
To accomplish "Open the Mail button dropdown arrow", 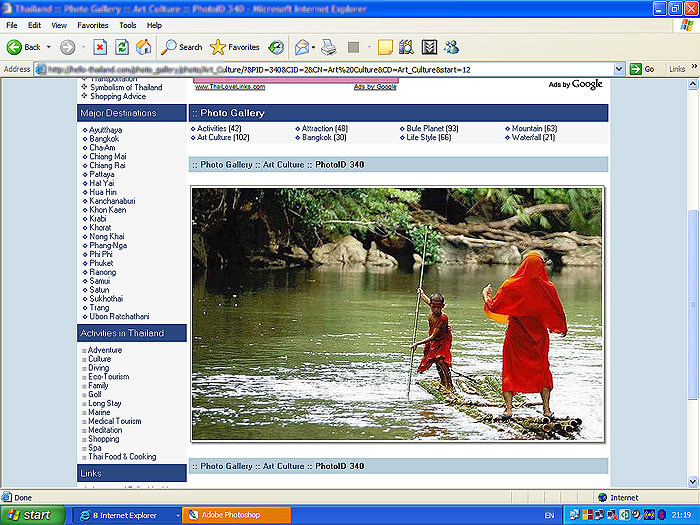I will (x=313, y=47).
